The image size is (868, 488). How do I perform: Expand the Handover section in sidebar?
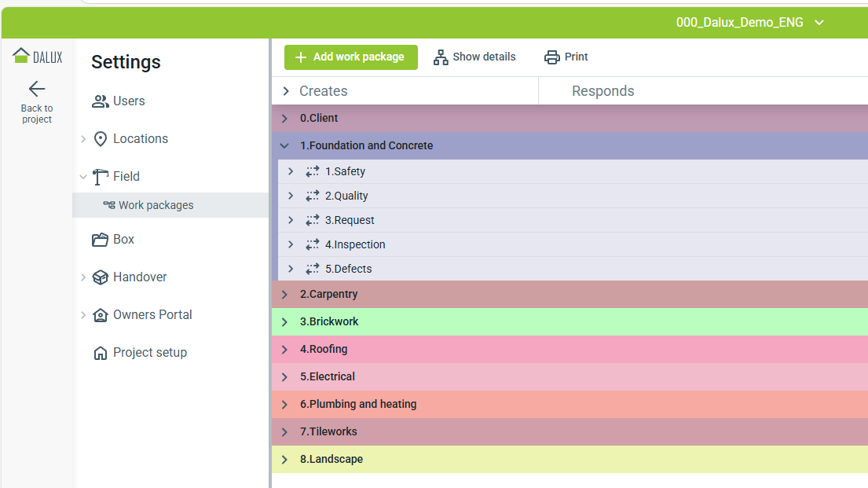[83, 277]
